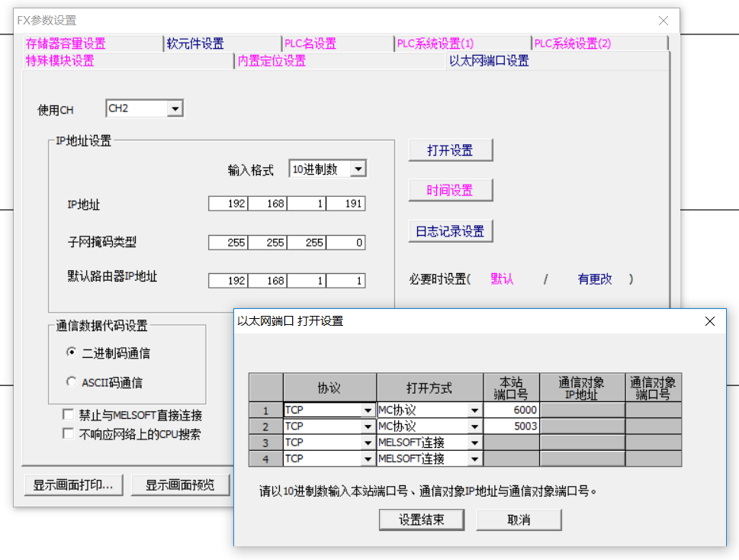Image resolution: width=739 pixels, height=560 pixels.
Task: Open the 使用CH channel dropdown
Action: (x=175, y=109)
